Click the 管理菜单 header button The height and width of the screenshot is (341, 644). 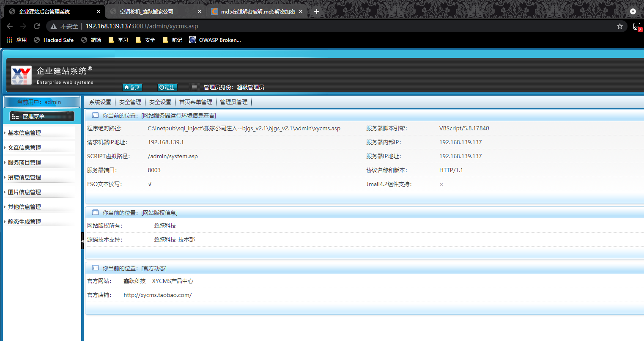pos(42,116)
